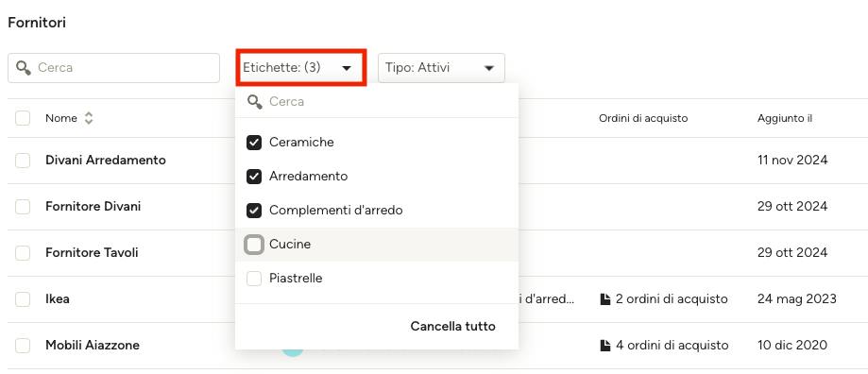This screenshot has height=374, width=868.
Task: Click the Nome column sort arrows
Action: point(89,118)
